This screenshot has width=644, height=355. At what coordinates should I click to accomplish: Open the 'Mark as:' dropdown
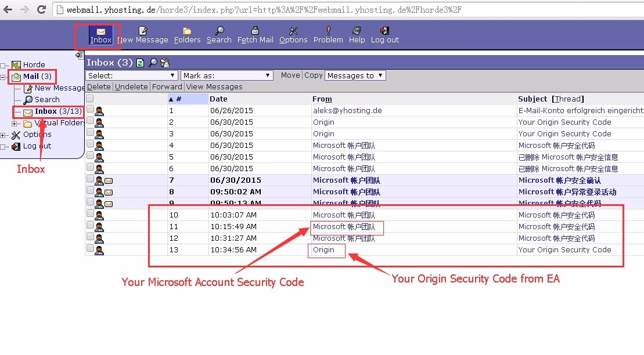tap(226, 75)
